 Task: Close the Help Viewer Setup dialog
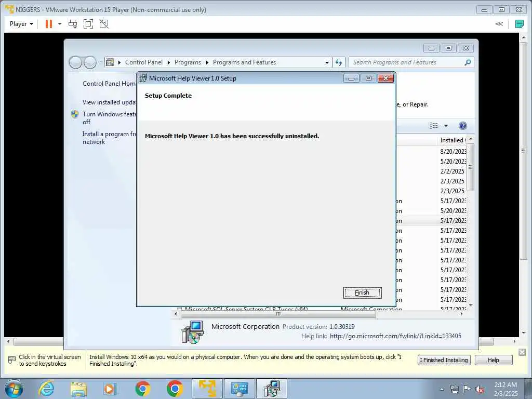386,78
